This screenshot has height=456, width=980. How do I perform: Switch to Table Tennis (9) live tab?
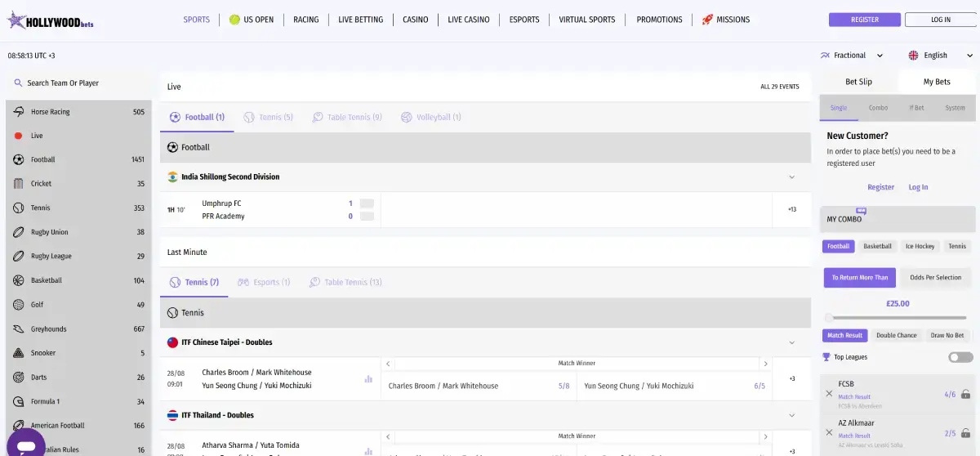pyautogui.click(x=347, y=118)
